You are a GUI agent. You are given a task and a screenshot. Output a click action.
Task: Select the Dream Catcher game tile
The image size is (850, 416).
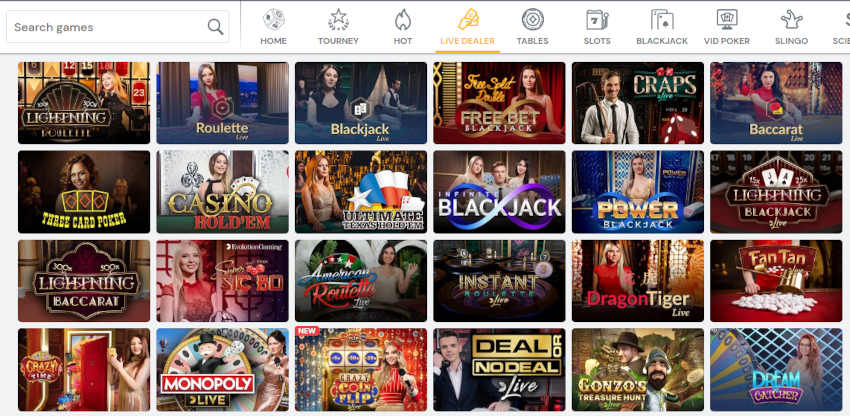point(776,369)
